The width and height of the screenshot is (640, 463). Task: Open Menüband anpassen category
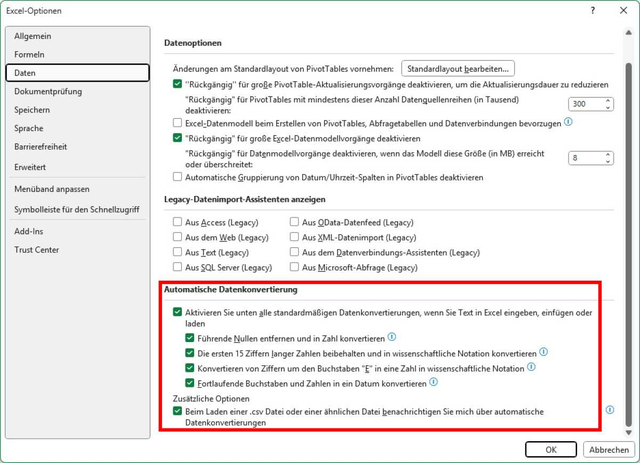click(x=78, y=189)
